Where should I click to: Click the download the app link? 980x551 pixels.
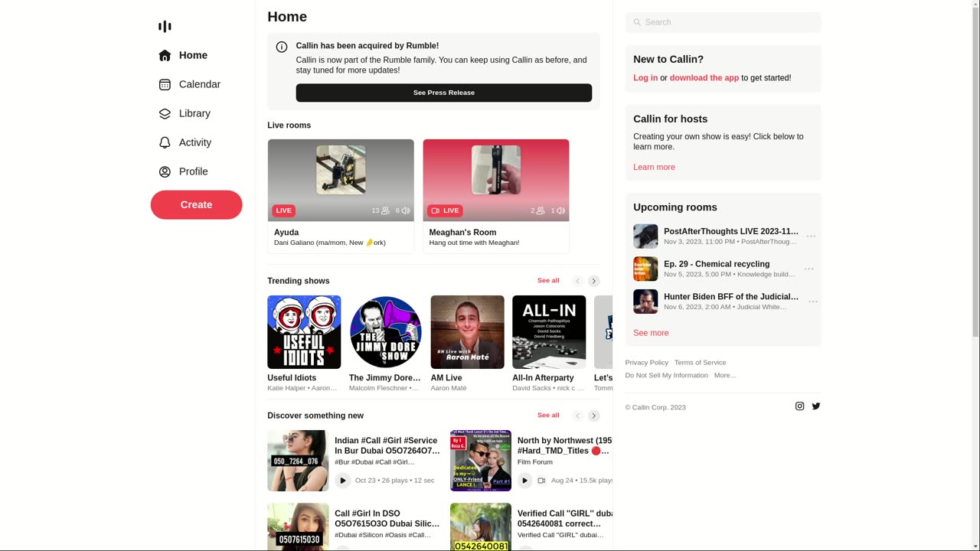tap(704, 78)
